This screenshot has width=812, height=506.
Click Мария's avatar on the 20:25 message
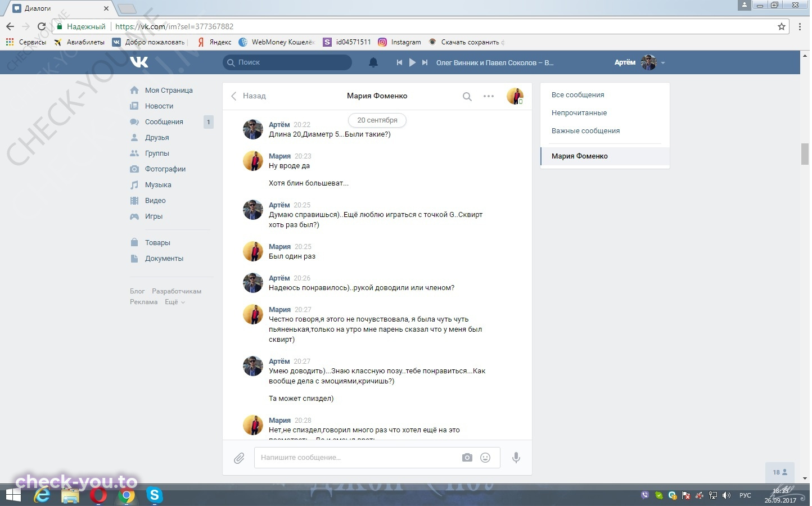[x=253, y=251]
